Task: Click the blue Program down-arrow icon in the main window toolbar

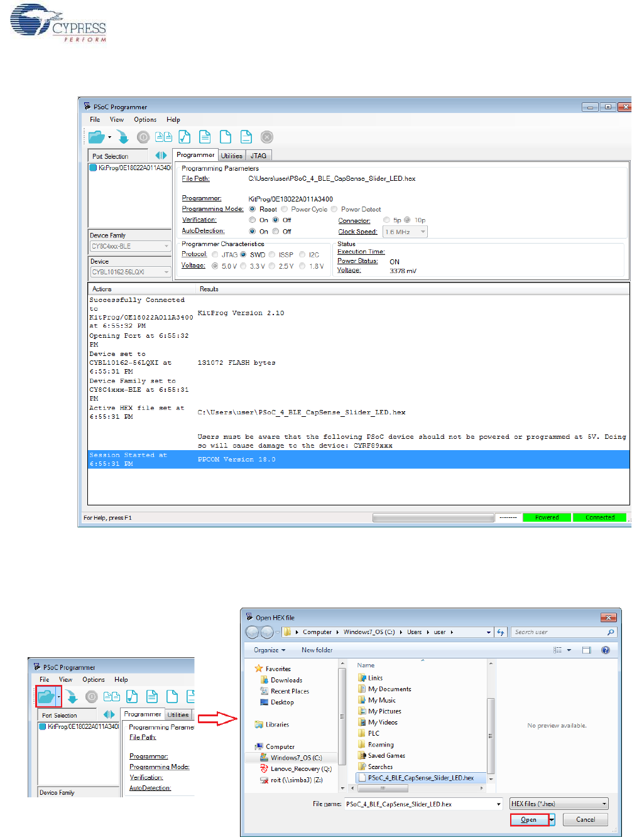Action: point(123,137)
